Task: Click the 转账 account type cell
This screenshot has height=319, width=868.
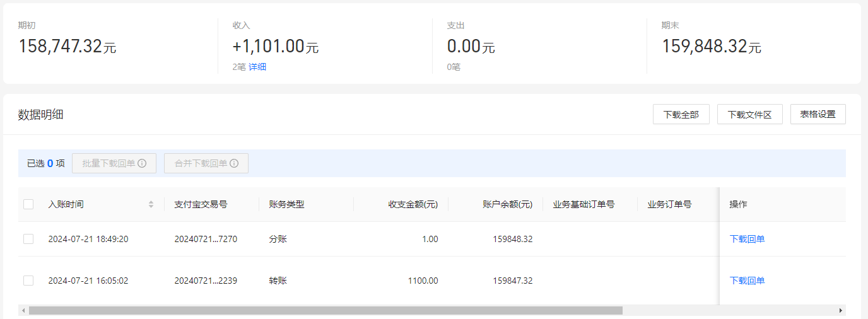Action: [x=278, y=281]
